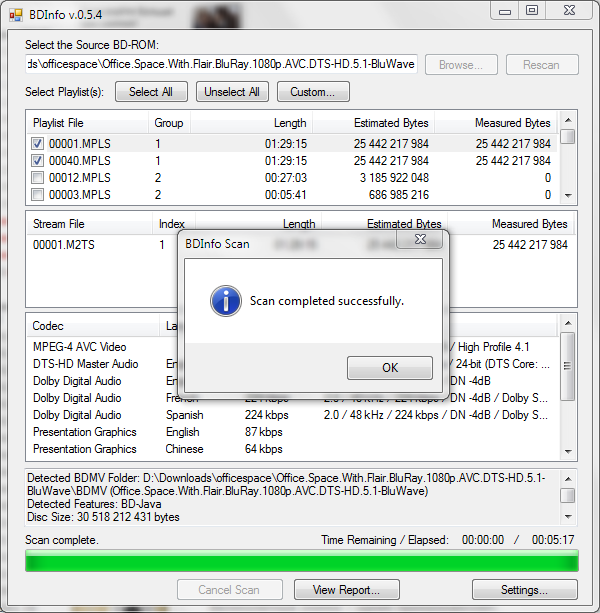
Task: Close the BDInfo Scan dialog with X
Action: click(x=420, y=239)
